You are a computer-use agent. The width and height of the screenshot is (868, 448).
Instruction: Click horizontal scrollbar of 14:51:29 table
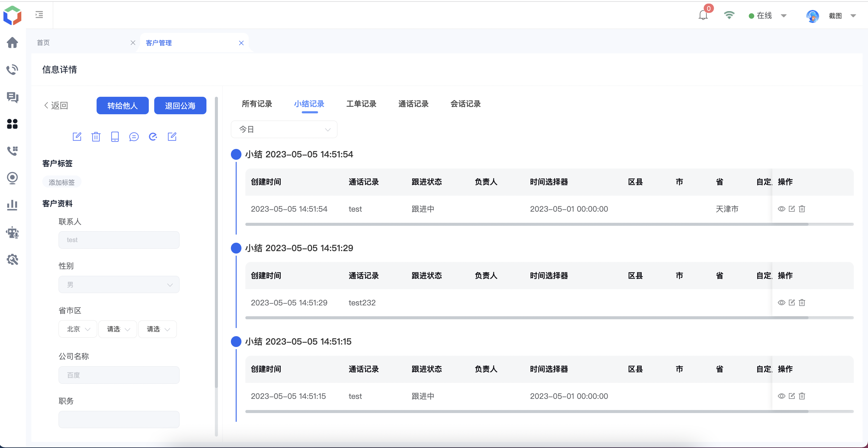point(527,318)
